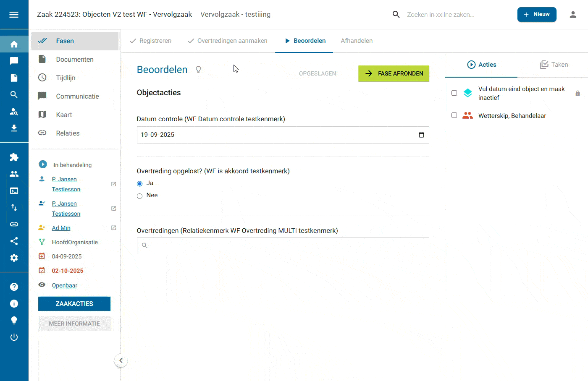Select the share icon in the sidebar
Image resolution: width=588 pixels, height=381 pixels.
tap(14, 241)
